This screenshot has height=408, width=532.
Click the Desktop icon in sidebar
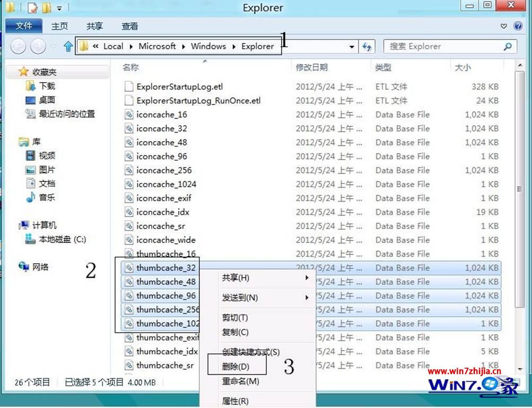coord(31,100)
